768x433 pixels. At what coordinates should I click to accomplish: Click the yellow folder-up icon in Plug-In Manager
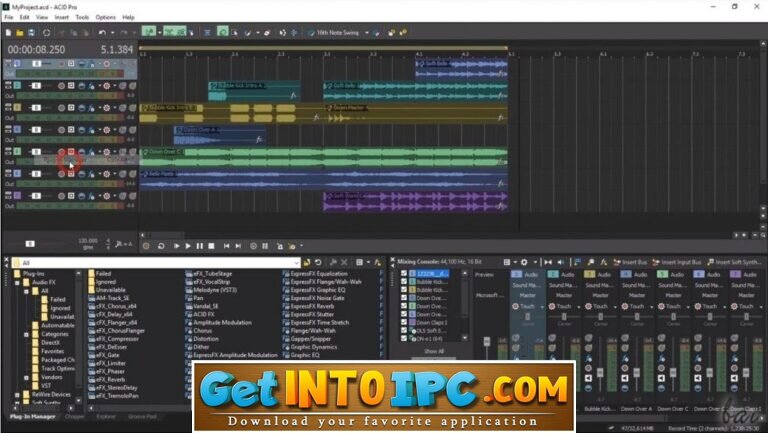point(307,263)
